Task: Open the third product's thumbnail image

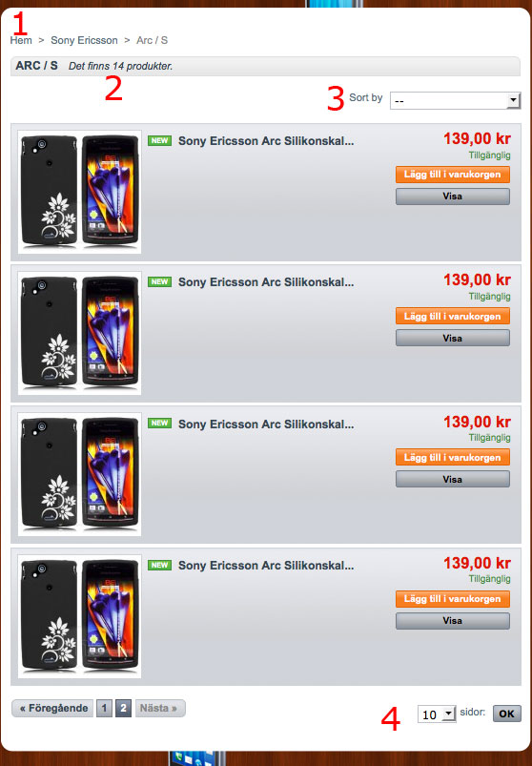Action: click(x=79, y=474)
